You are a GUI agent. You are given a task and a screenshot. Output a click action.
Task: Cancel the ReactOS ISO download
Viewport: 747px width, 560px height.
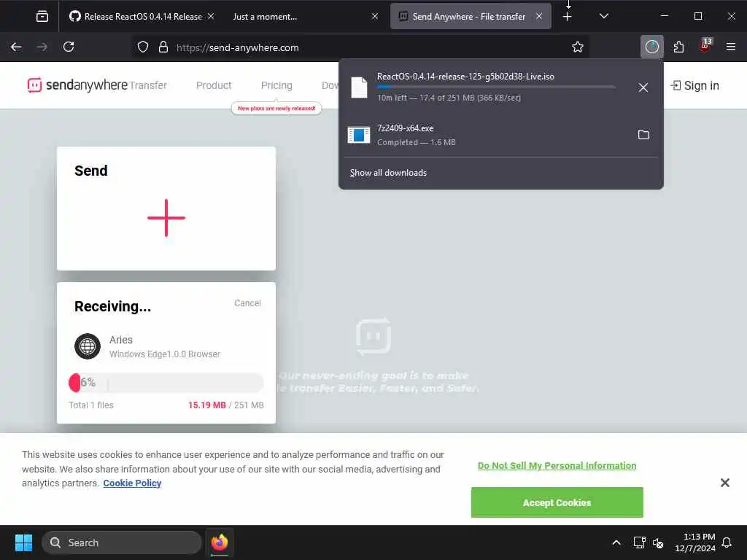(643, 87)
